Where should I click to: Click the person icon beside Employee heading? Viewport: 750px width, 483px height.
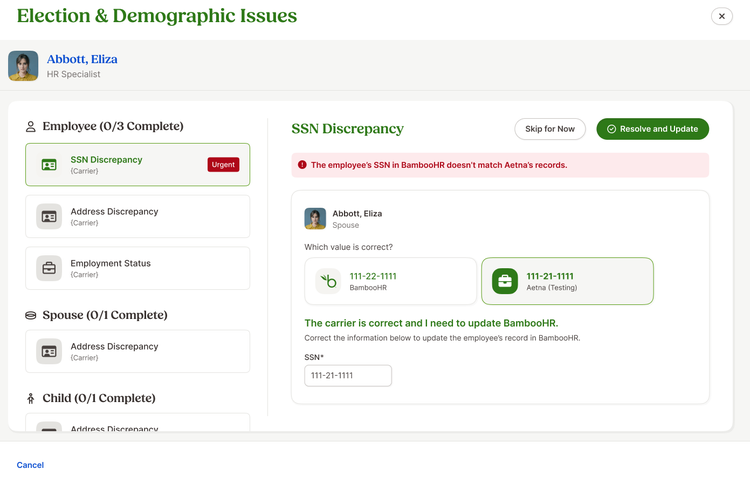(31, 126)
